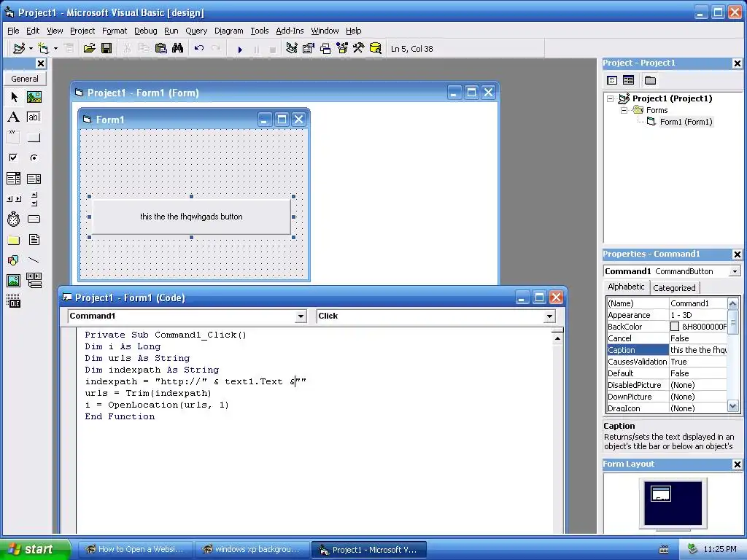This screenshot has height=560, width=747.
Task: Select the HScrollBar control tool
Action: (14, 199)
